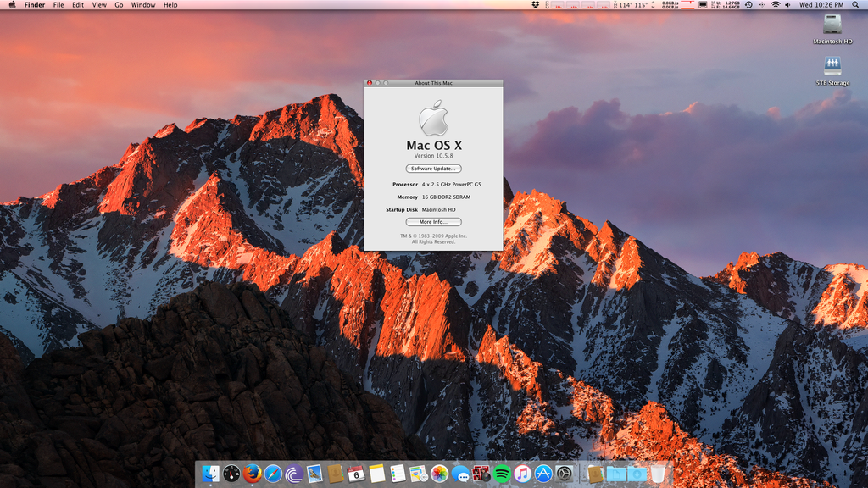Open Macintosh HD drive on desktop
The width and height of the screenshot is (868, 488).
[832, 25]
